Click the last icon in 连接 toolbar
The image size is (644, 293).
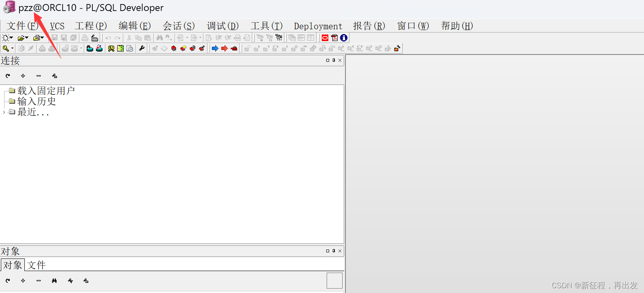55,76
